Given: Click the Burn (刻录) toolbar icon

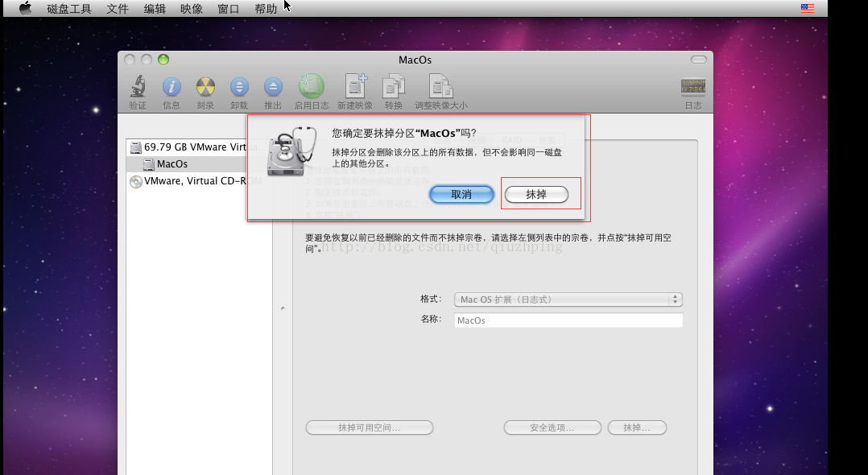Looking at the screenshot, I should coord(205,87).
